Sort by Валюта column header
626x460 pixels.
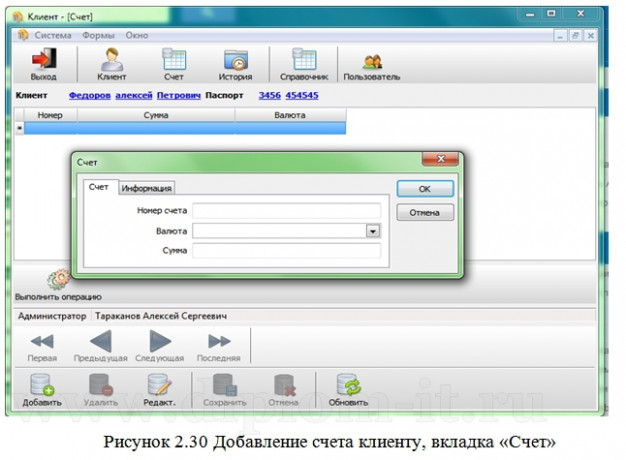(290, 115)
